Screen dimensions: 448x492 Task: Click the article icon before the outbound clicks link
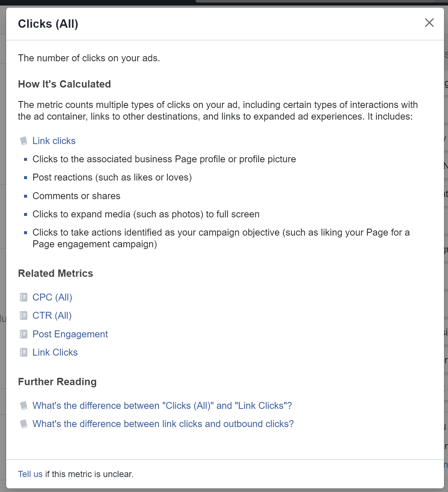click(x=24, y=424)
